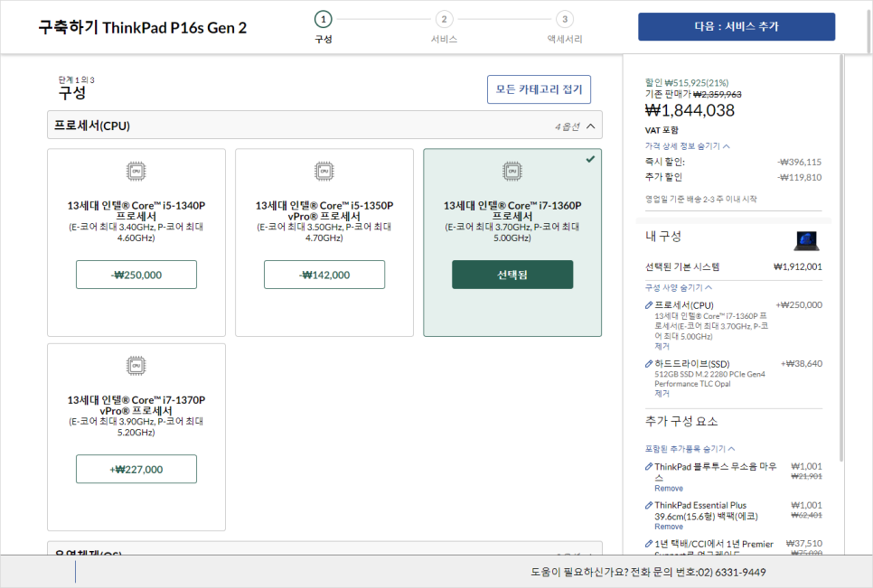Image resolution: width=873 pixels, height=588 pixels.
Task: Click the 구축하기 ThinkPad P16s Gen 2 heading
Action: [x=143, y=27]
